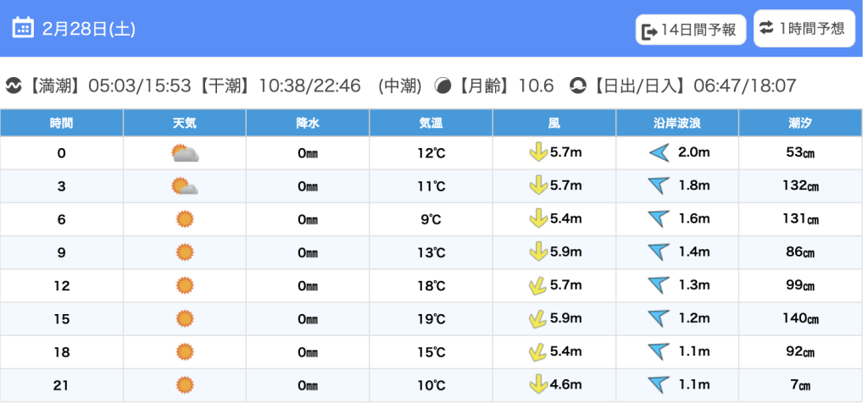Click the sunny icon in the 12時 row

pos(184,285)
